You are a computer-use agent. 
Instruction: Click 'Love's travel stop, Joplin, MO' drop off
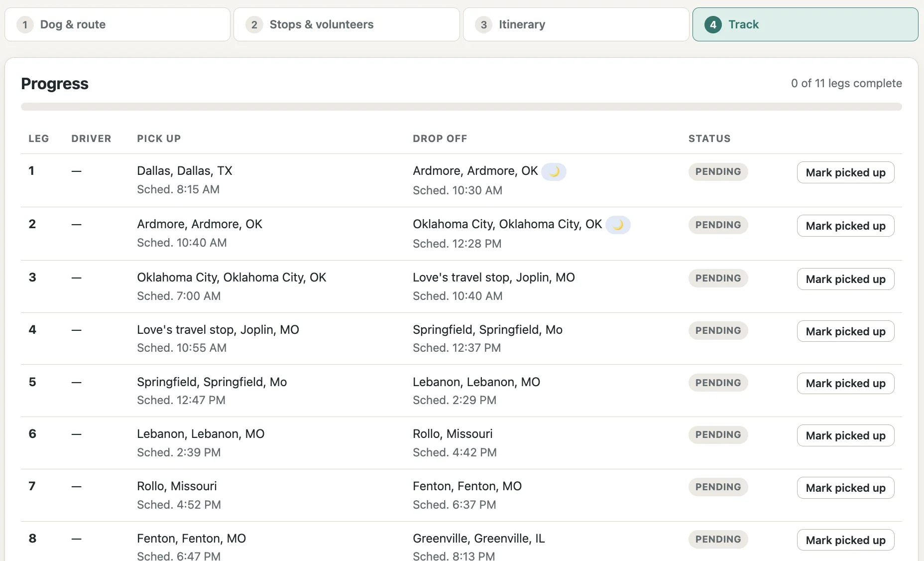click(x=493, y=278)
